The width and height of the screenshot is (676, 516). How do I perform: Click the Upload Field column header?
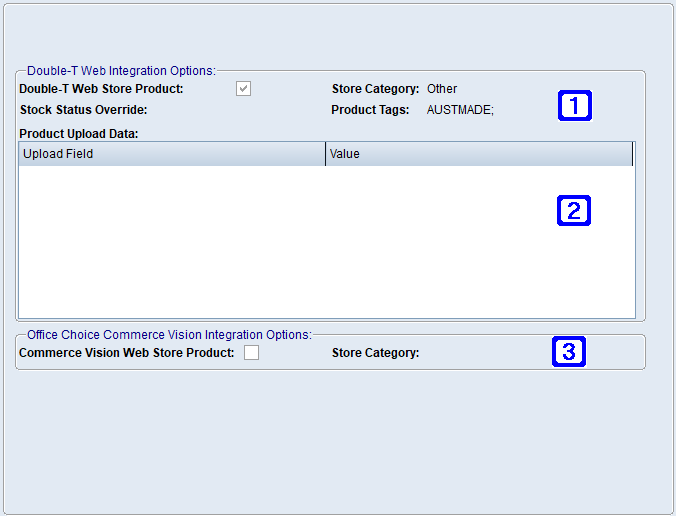172,154
